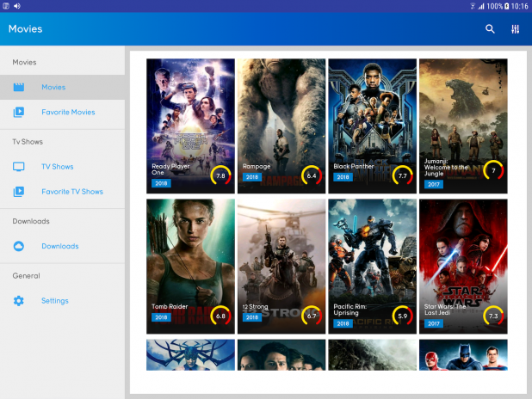Click the 2018 year badge on Rampage
Image resolution: width=532 pixels, height=399 pixels.
click(x=252, y=177)
